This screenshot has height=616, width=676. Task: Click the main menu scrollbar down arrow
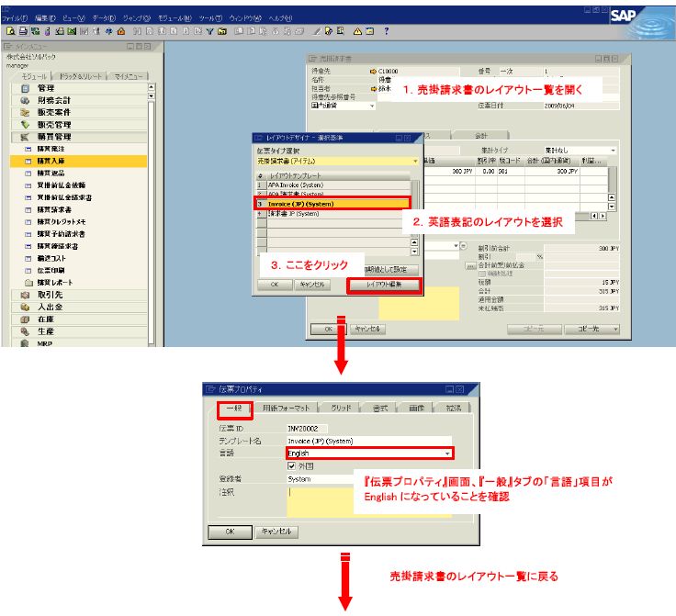[152, 96]
